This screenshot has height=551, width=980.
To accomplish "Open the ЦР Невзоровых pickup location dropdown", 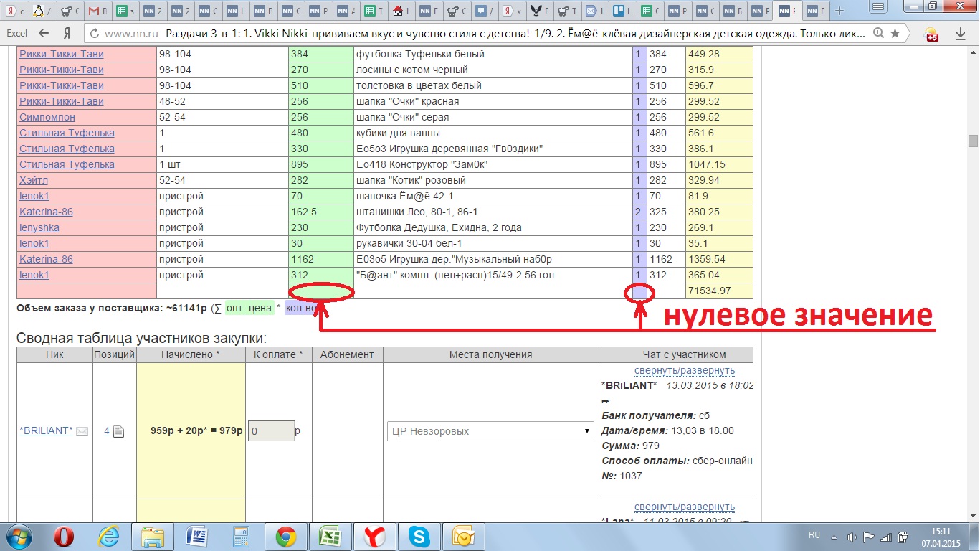I will click(490, 431).
